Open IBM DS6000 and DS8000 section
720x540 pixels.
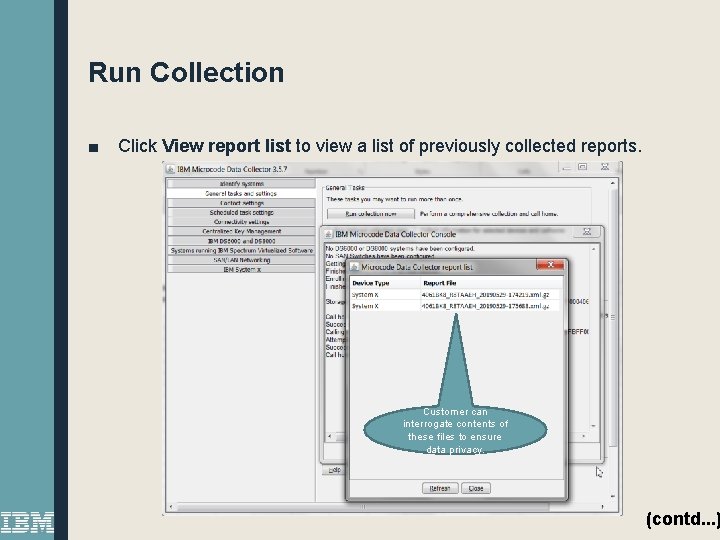pyautogui.click(x=242, y=241)
